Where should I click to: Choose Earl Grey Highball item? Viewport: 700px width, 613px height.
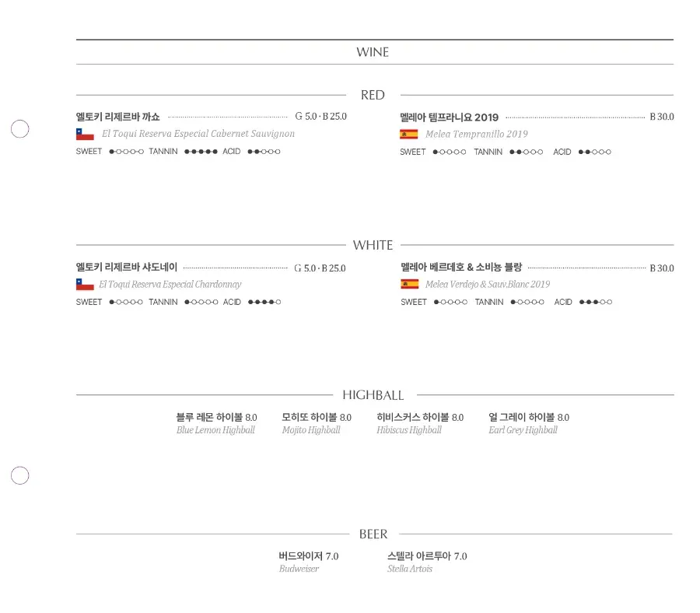pyautogui.click(x=529, y=423)
